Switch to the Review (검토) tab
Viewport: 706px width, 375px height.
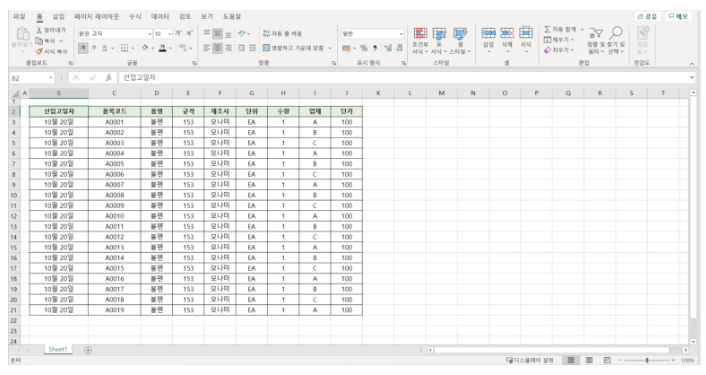185,17
